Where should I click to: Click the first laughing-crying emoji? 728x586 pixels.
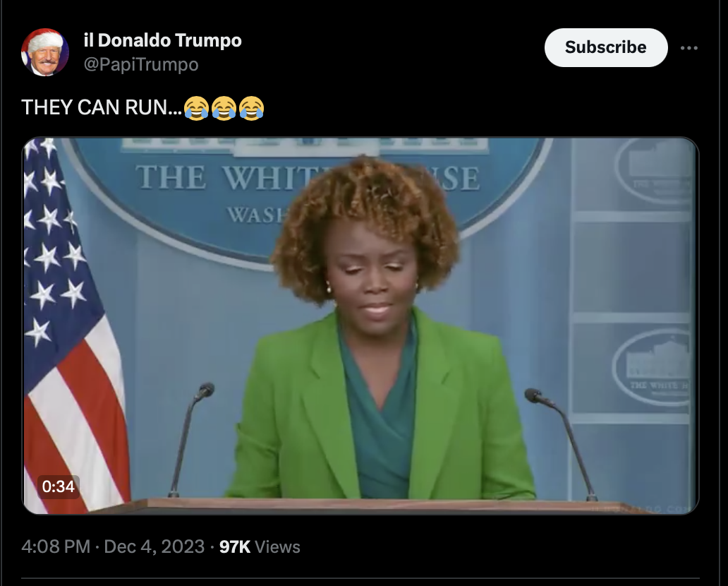pyautogui.click(x=196, y=108)
